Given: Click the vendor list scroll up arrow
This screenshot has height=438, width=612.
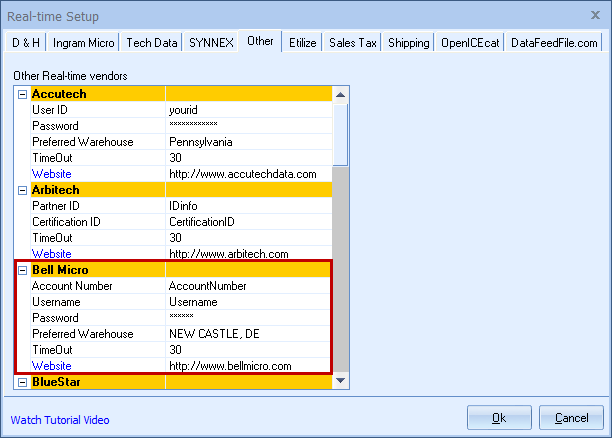Looking at the screenshot, I should (340, 95).
